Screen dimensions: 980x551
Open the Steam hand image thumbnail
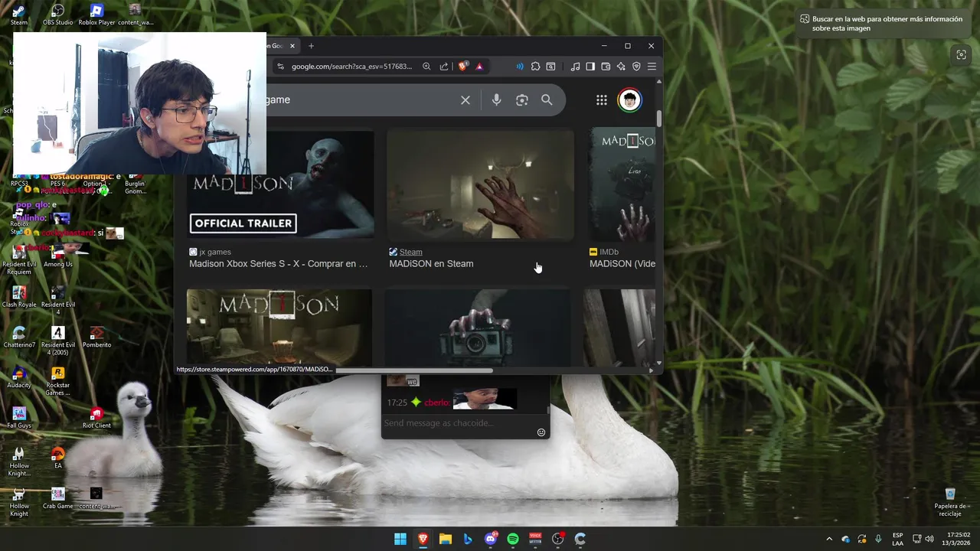[480, 184]
